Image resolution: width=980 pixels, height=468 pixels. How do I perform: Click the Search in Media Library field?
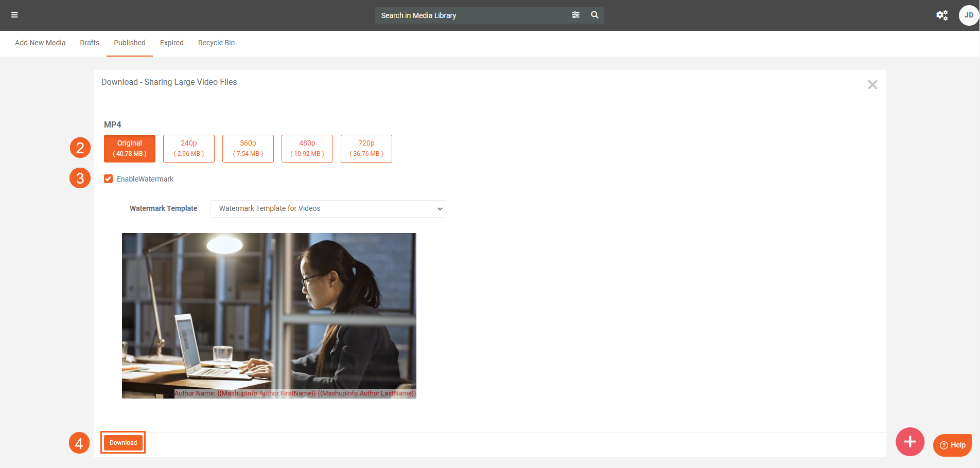(x=470, y=15)
